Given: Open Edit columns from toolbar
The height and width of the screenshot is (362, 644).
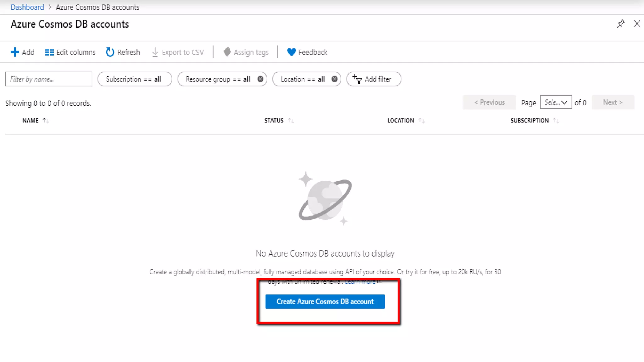Looking at the screenshot, I should tap(70, 52).
